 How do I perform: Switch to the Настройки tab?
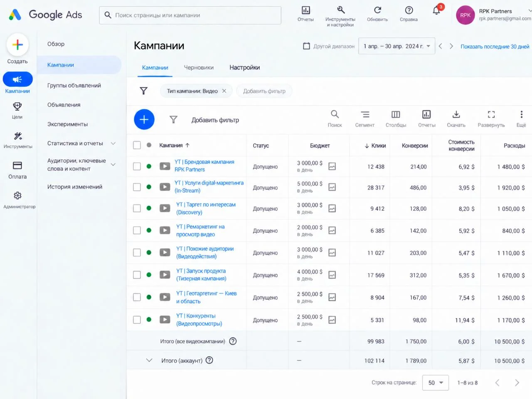pos(245,68)
